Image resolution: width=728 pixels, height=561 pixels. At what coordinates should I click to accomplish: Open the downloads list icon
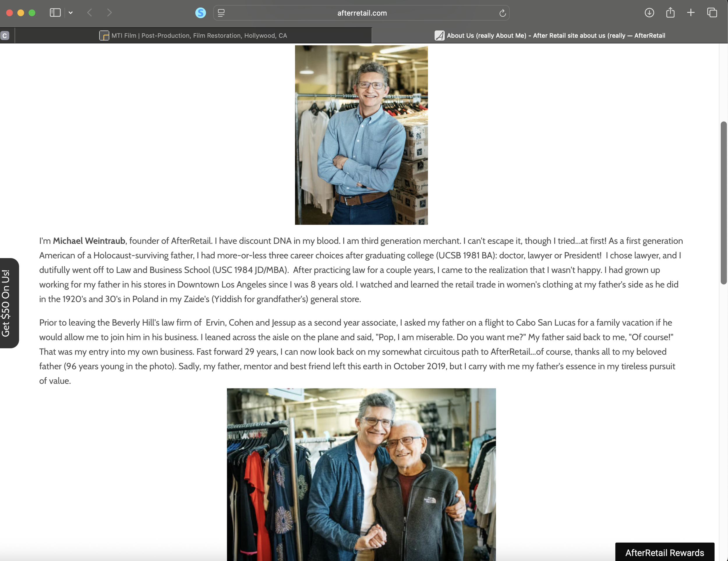click(x=649, y=13)
